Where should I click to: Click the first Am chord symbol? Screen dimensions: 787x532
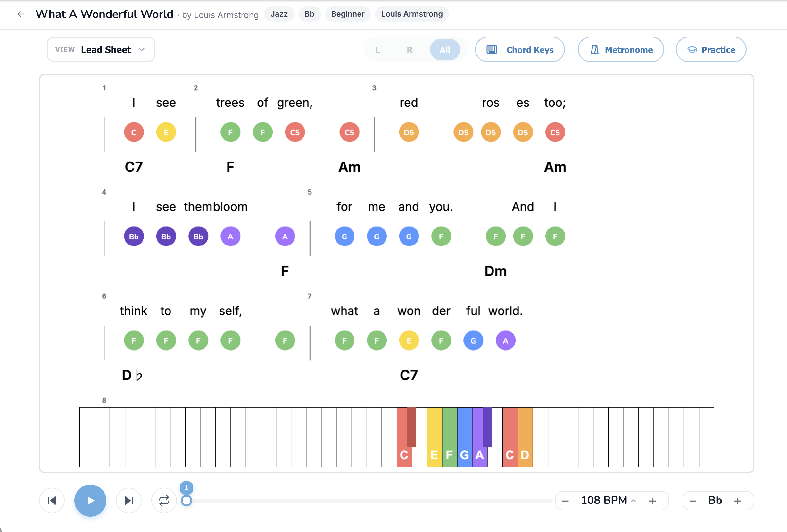(x=350, y=167)
